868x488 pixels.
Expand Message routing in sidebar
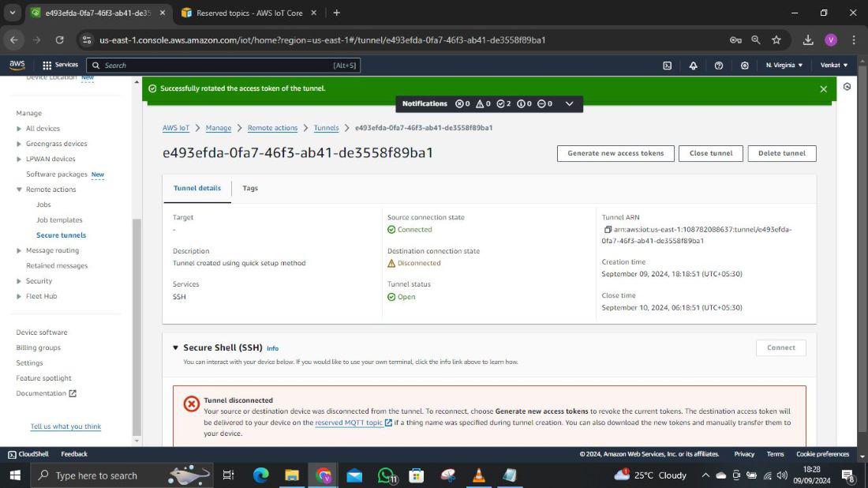(19, 250)
